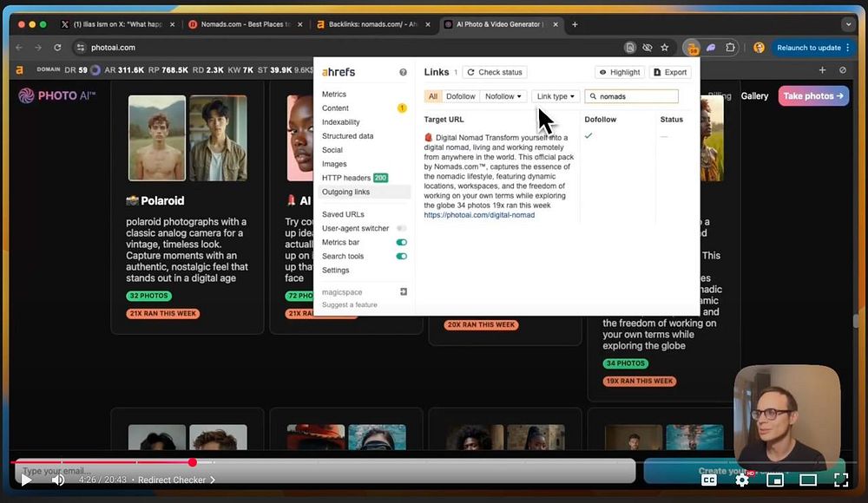Click the reload page icon
This screenshot has height=503, width=868.
[x=57, y=48]
